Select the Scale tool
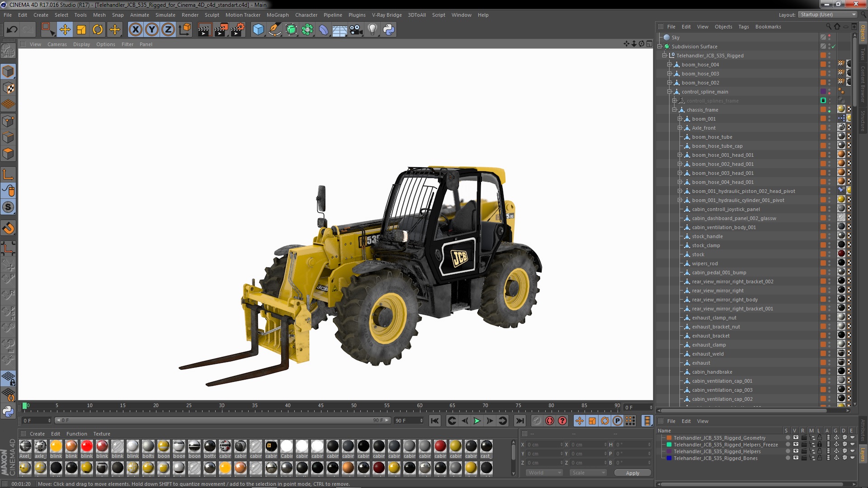 click(81, 30)
